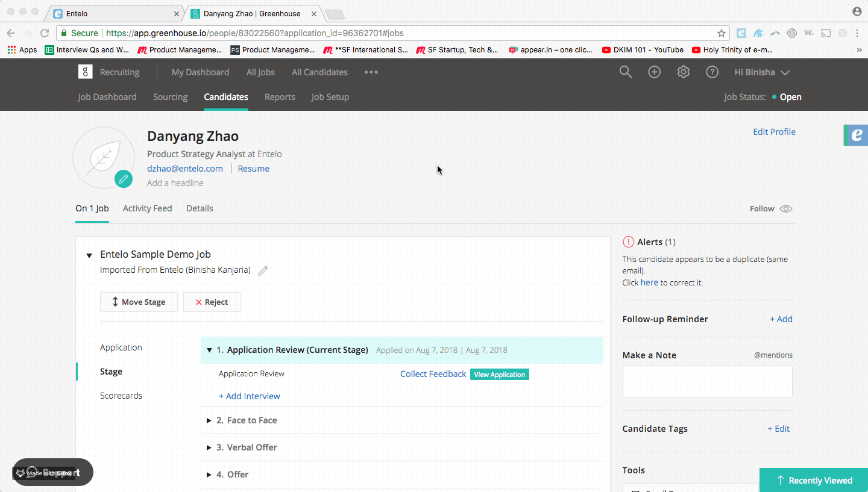
Task: Add a Follow-up Reminder with + Add
Action: 781,319
